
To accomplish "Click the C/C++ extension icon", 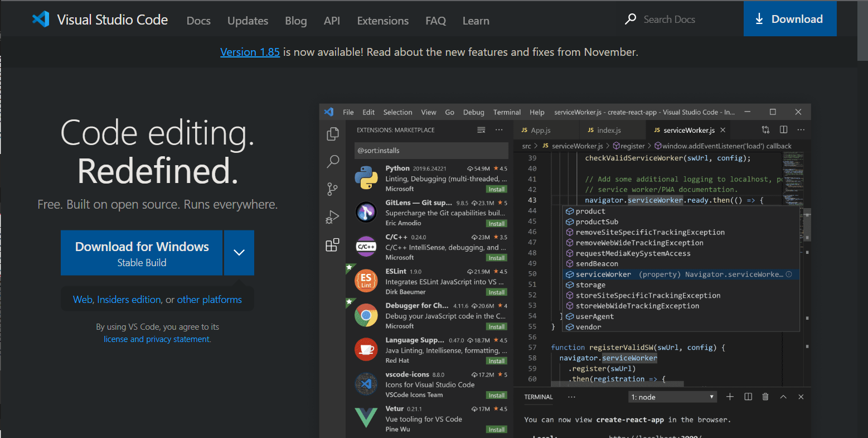I will (366, 247).
